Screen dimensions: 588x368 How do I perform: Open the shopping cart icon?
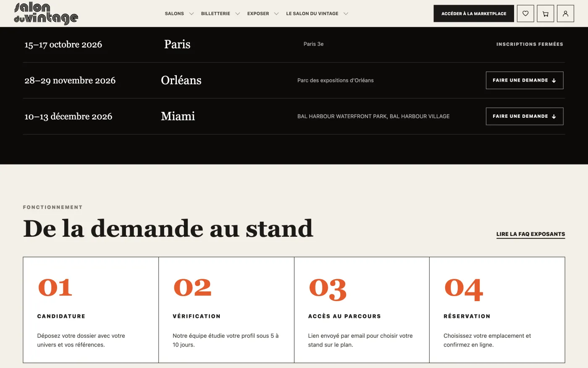point(546,13)
